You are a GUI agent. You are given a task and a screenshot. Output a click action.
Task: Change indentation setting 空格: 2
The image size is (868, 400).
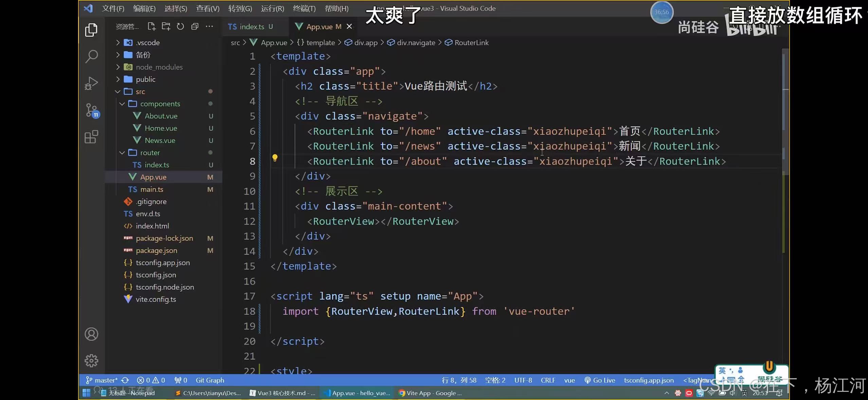[x=495, y=380]
